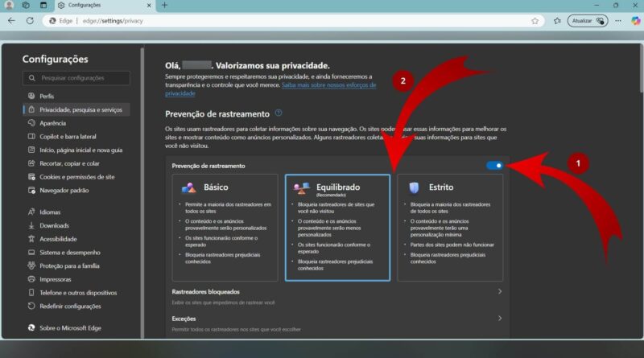Image resolution: width=644 pixels, height=358 pixels.
Task: Click the Navegador padrão icon
Action: tap(31, 190)
